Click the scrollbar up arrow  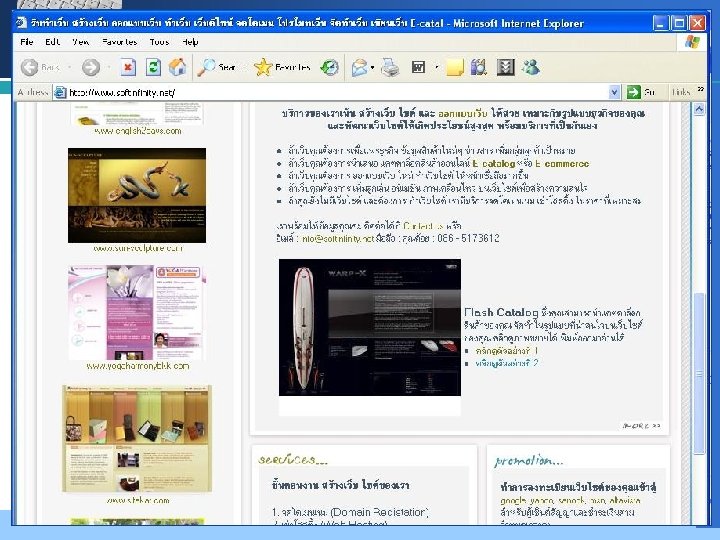point(698,109)
